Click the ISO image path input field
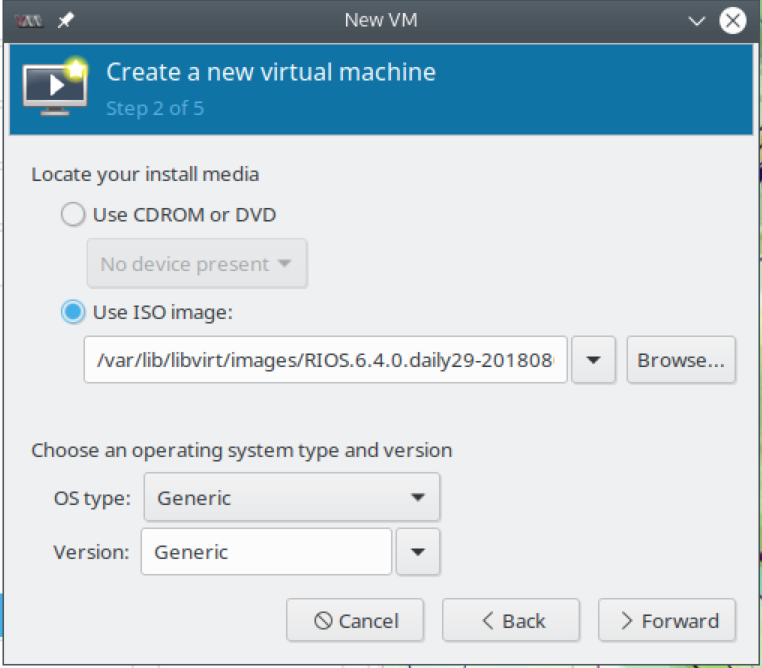The height and width of the screenshot is (668, 762). click(325, 360)
